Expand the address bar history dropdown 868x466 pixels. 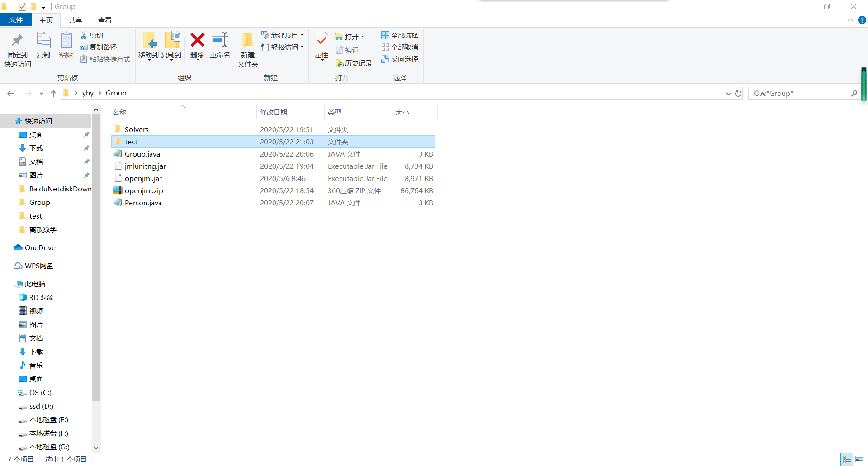tap(728, 93)
